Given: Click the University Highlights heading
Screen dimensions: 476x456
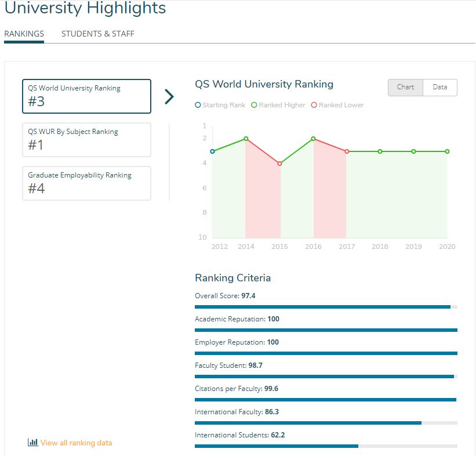Looking at the screenshot, I should 85,8.
